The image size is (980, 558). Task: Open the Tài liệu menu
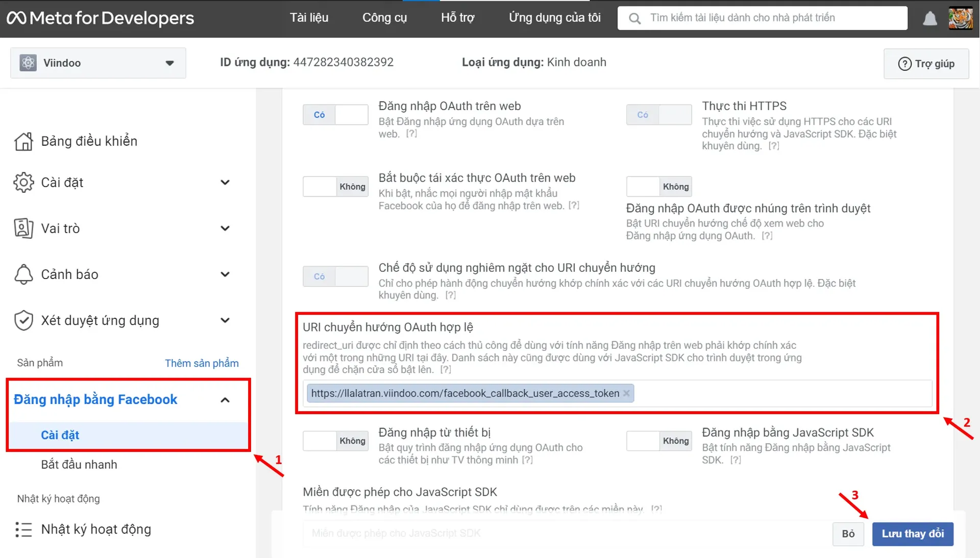pyautogui.click(x=309, y=18)
